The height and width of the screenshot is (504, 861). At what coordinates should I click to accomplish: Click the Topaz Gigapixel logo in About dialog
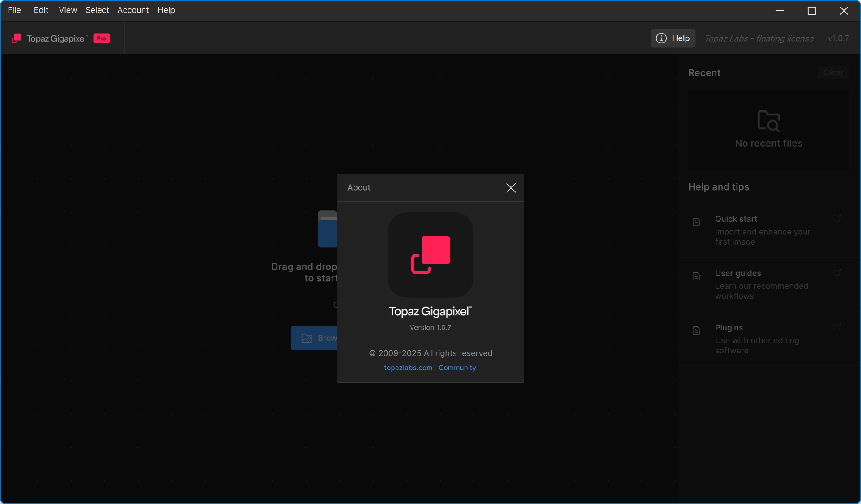click(x=430, y=255)
